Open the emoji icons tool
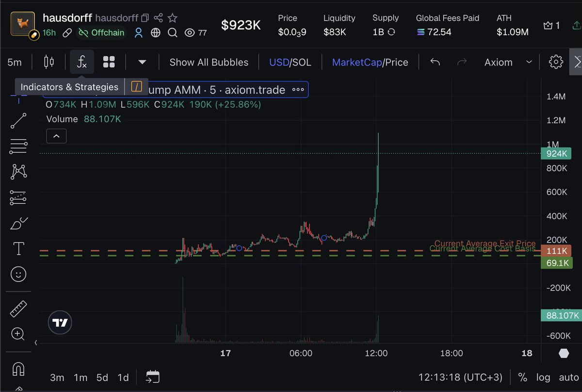 (x=18, y=275)
